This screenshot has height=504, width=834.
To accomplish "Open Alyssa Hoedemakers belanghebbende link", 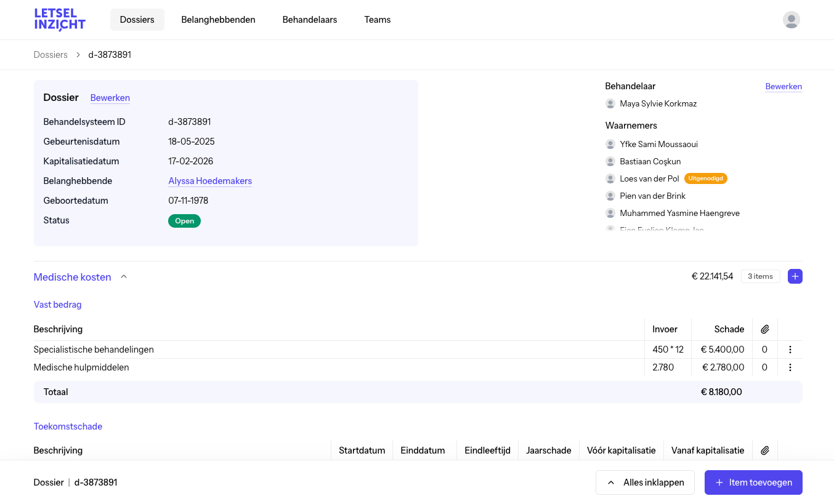I will coord(210,181).
